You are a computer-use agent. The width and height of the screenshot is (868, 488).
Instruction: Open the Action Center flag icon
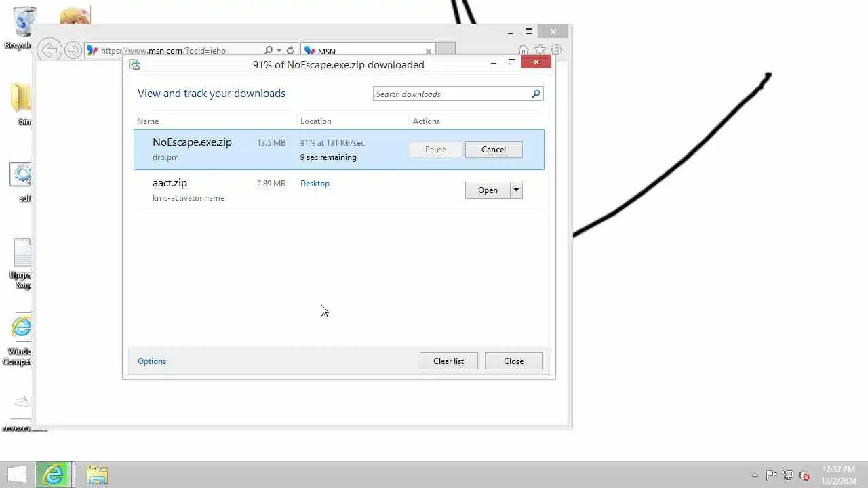click(771, 475)
